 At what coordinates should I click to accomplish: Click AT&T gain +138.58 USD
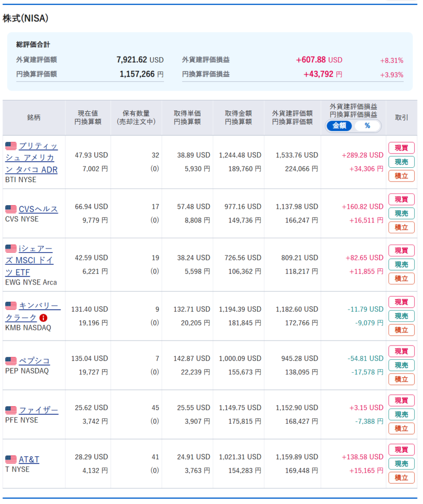tap(362, 457)
